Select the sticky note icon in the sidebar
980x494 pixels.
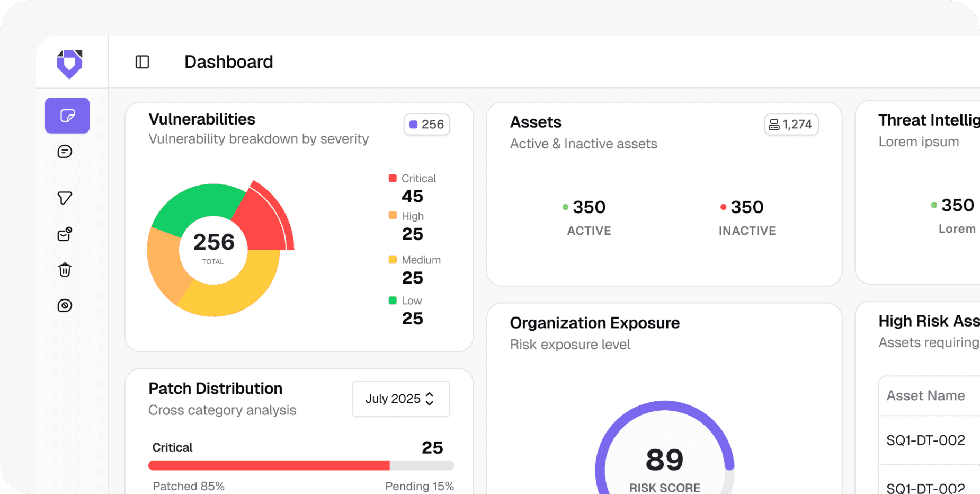coord(67,115)
